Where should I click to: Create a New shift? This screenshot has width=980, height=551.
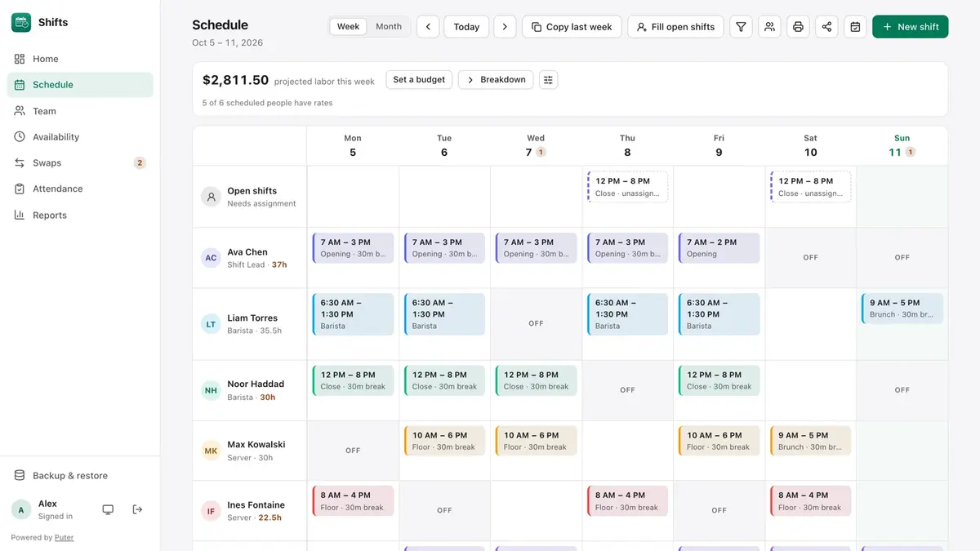pyautogui.click(x=910, y=27)
